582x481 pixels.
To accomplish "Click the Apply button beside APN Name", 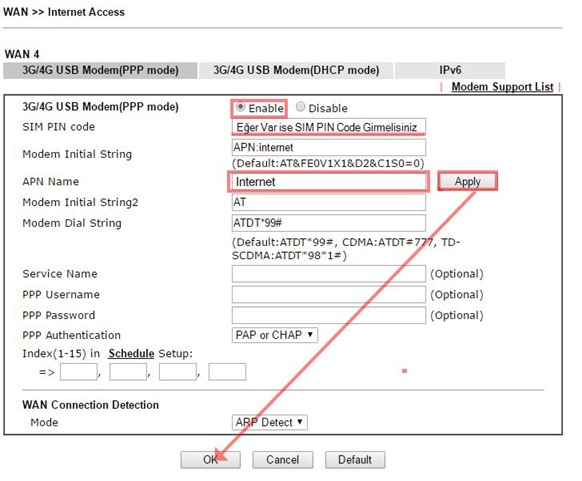I will pos(467,181).
